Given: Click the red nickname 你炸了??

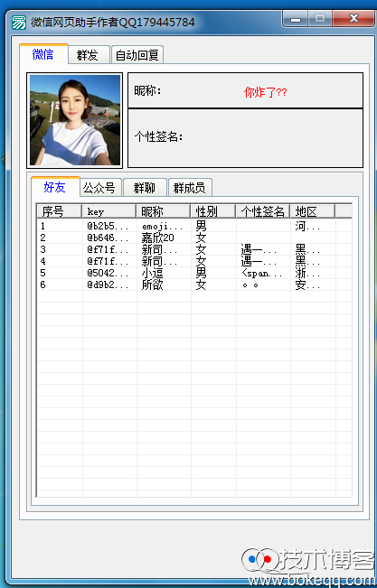Looking at the screenshot, I should [265, 92].
